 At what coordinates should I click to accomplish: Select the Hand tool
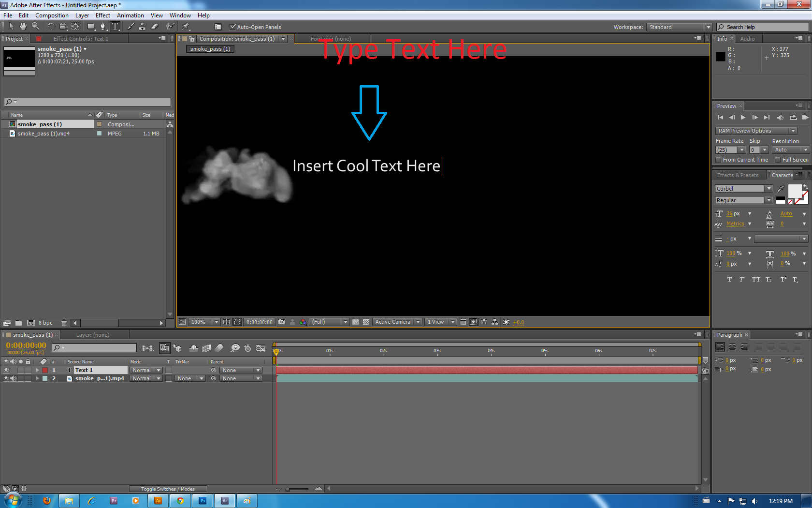pyautogui.click(x=23, y=26)
